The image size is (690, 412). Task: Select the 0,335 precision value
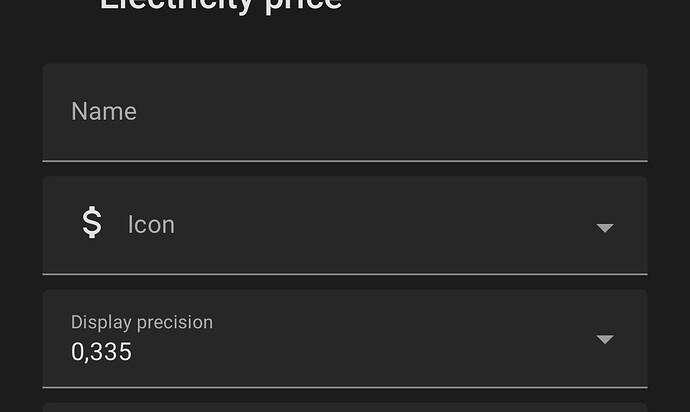pos(101,352)
